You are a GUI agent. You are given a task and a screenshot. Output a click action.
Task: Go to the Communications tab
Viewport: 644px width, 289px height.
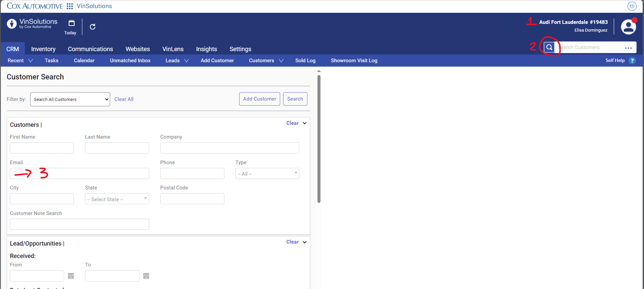[90, 49]
